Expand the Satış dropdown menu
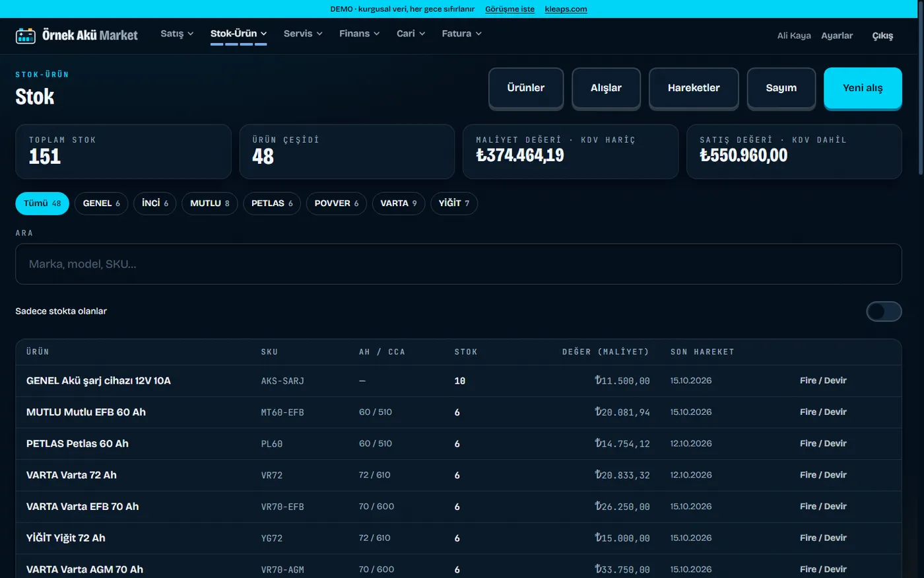This screenshot has height=578, width=924. tap(177, 34)
